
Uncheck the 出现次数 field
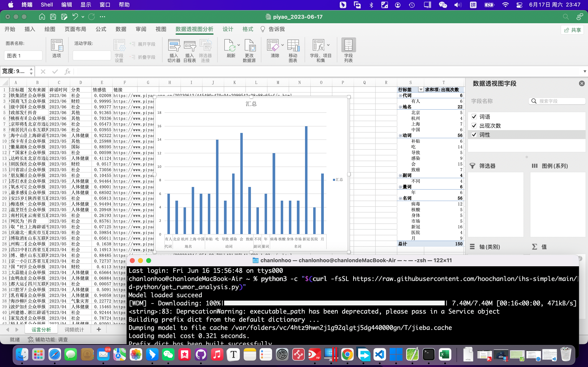pyautogui.click(x=474, y=126)
